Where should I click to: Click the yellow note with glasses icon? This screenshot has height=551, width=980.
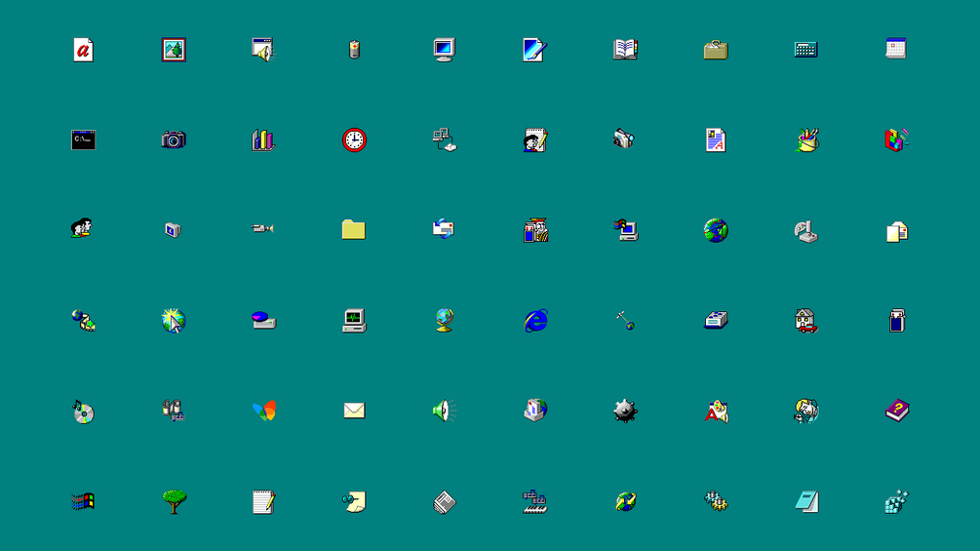tap(354, 501)
